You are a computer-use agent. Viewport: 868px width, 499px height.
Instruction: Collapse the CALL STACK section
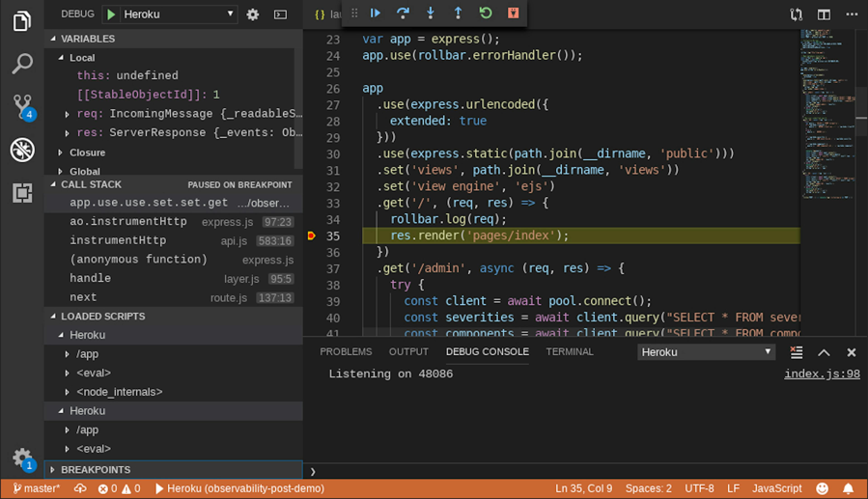[53, 184]
